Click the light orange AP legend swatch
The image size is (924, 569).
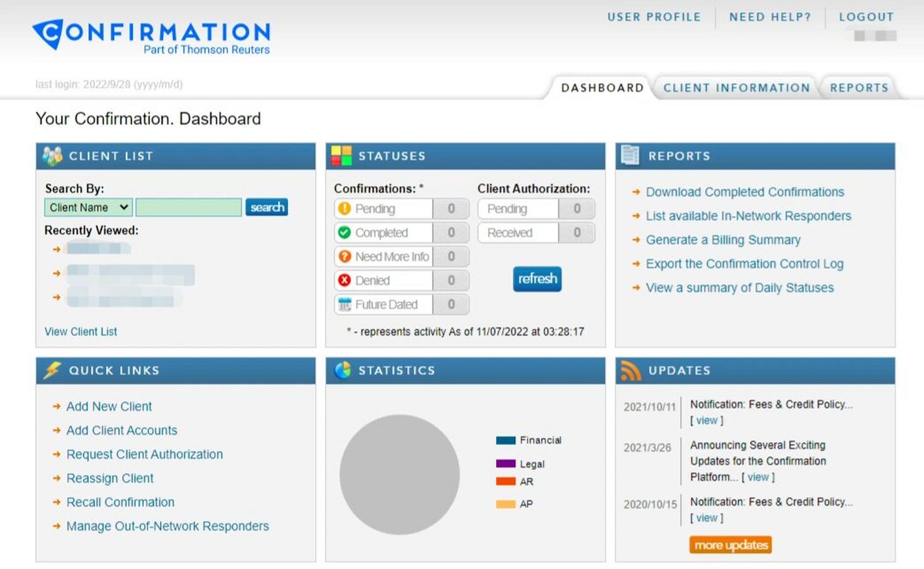(506, 504)
